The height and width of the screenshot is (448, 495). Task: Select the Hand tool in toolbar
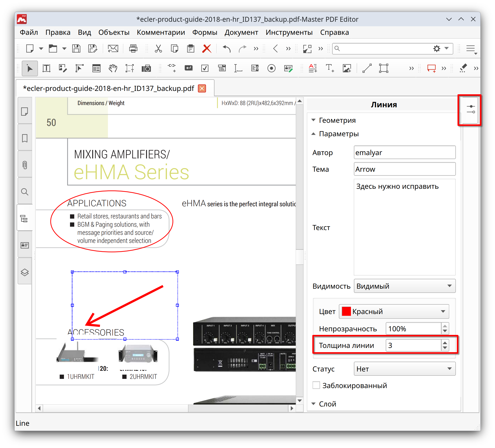click(113, 68)
